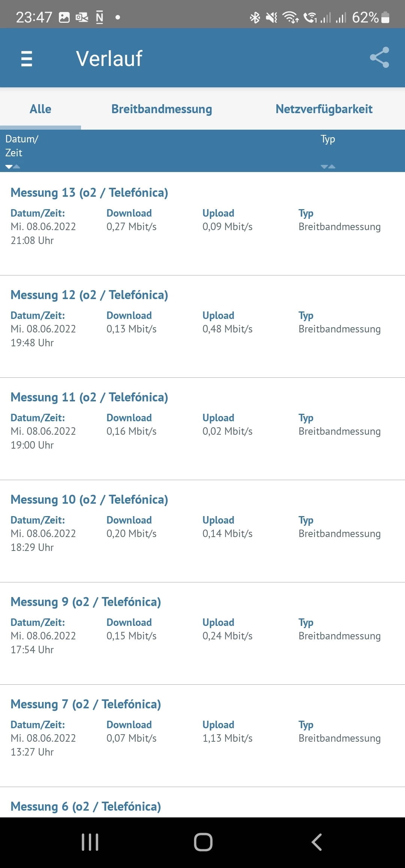Open the hamburger navigation menu
Image resolution: width=405 pixels, height=868 pixels.
(27, 58)
